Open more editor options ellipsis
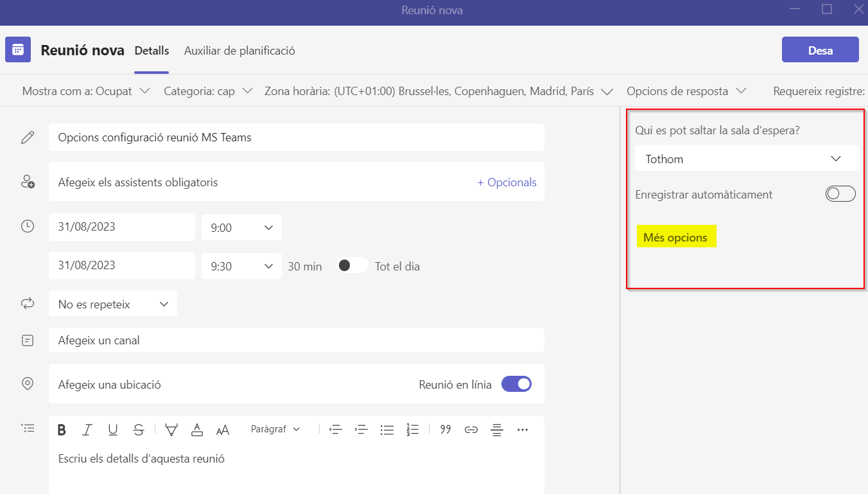 (523, 430)
